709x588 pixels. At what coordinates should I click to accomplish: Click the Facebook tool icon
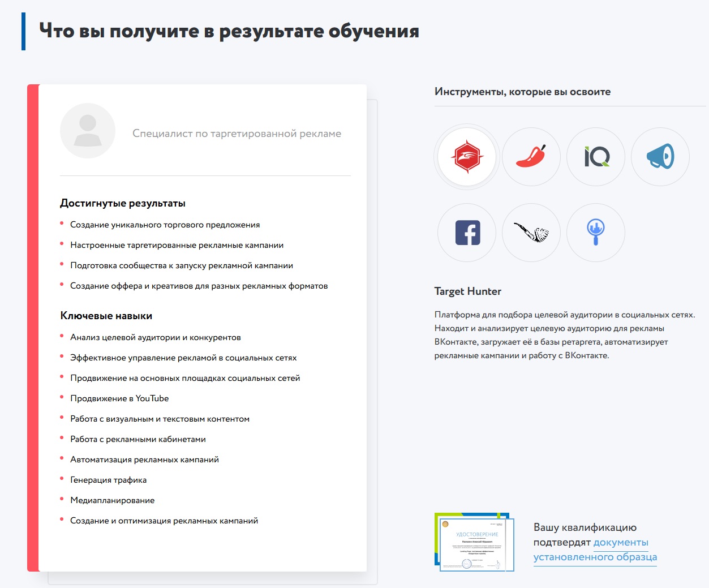(467, 233)
